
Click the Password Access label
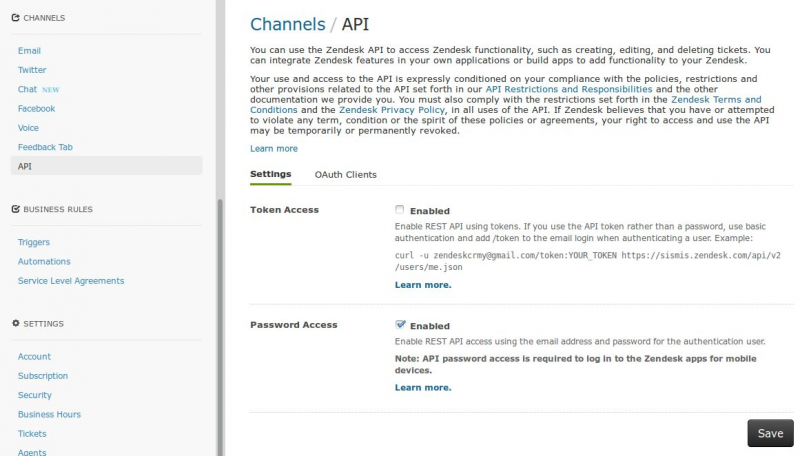pos(293,325)
